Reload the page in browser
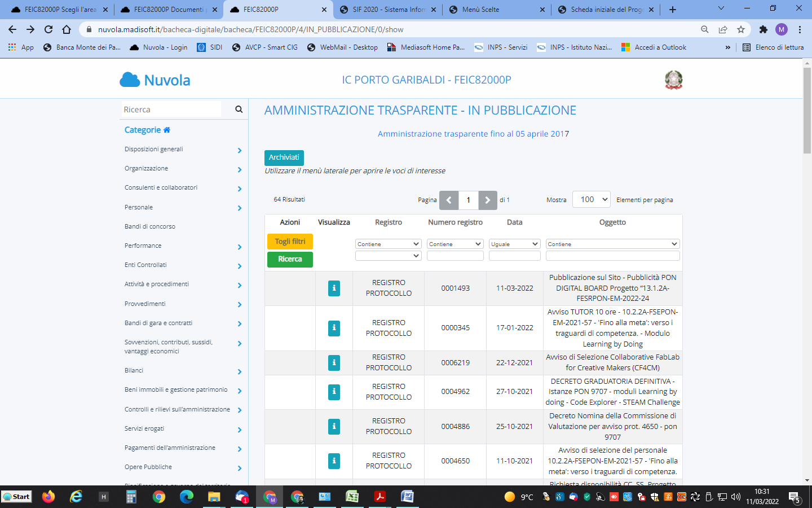 tap(48, 29)
